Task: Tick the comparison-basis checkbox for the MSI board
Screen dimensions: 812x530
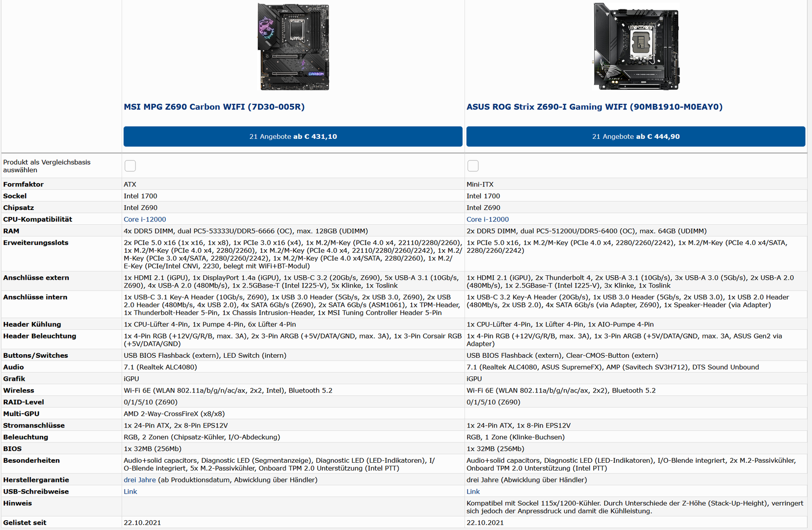Action: (x=130, y=166)
